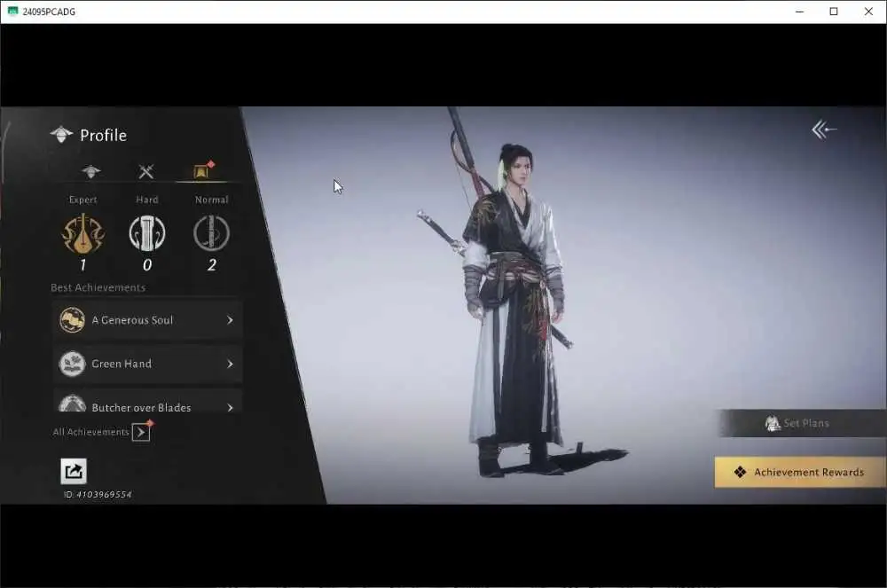Open the achievements banner tab
This screenshot has height=588, width=887.
202,170
